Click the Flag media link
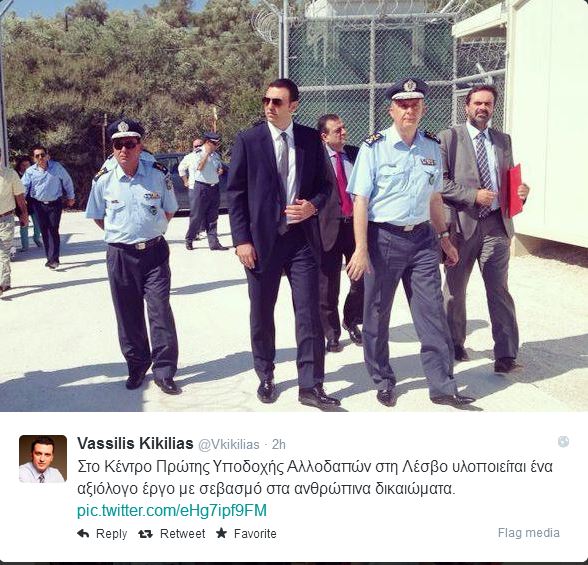The image size is (588, 565). pyautogui.click(x=529, y=533)
